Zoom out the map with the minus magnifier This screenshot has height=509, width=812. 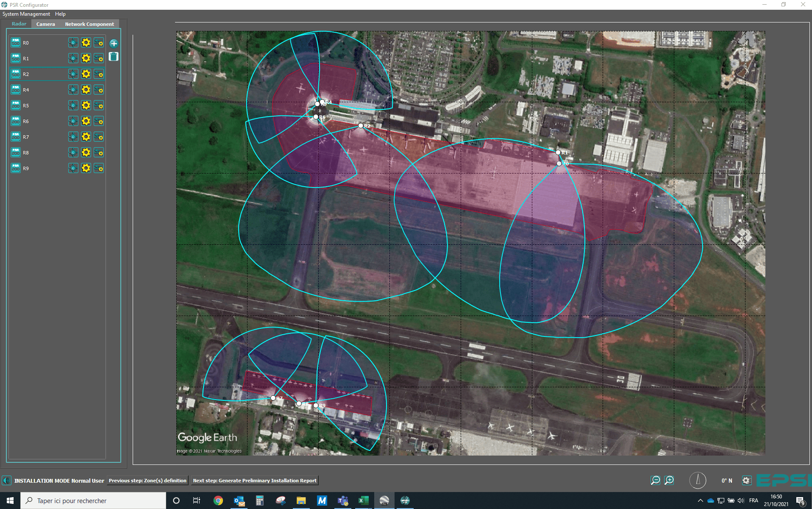click(655, 480)
